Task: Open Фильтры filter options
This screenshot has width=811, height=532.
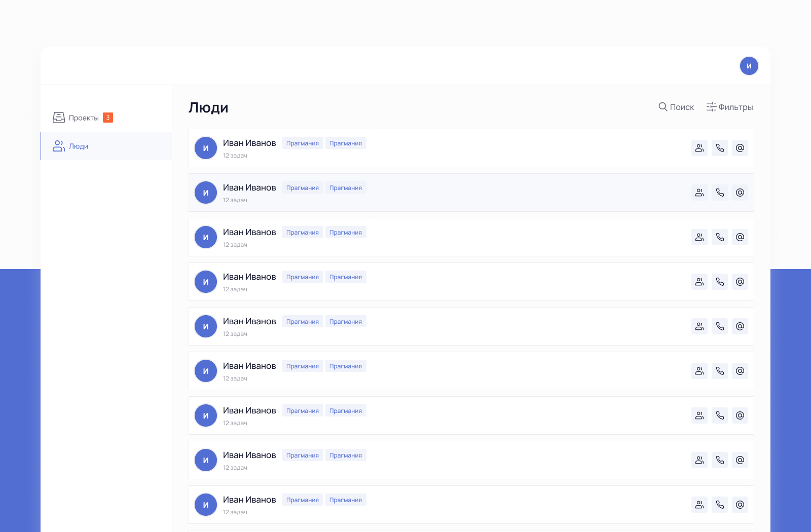Action: (729, 107)
